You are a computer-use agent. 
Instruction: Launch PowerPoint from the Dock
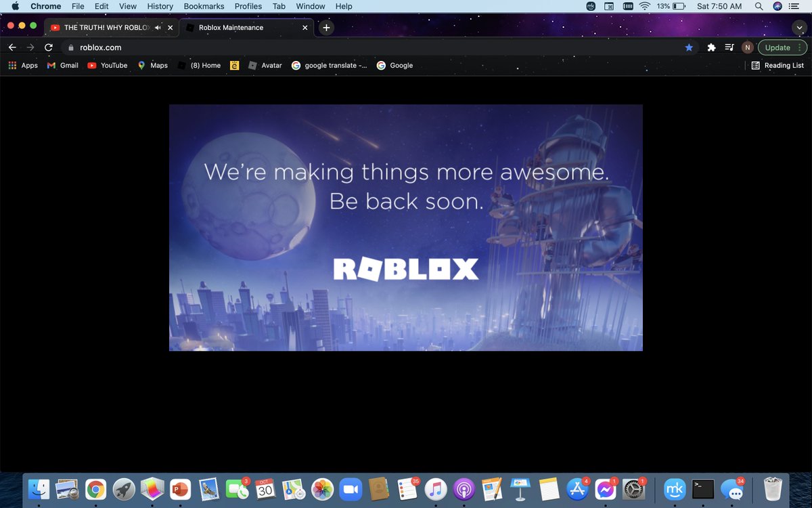pos(180,489)
